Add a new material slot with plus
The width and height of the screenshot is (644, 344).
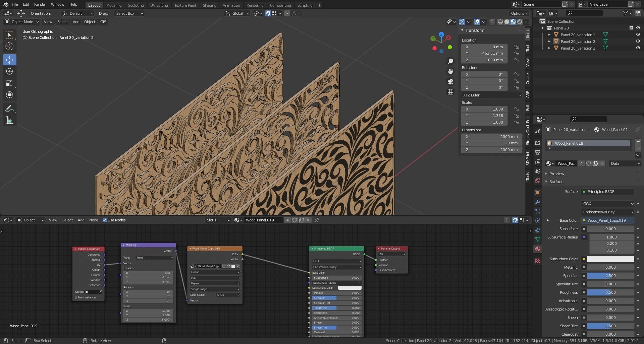tap(638, 142)
